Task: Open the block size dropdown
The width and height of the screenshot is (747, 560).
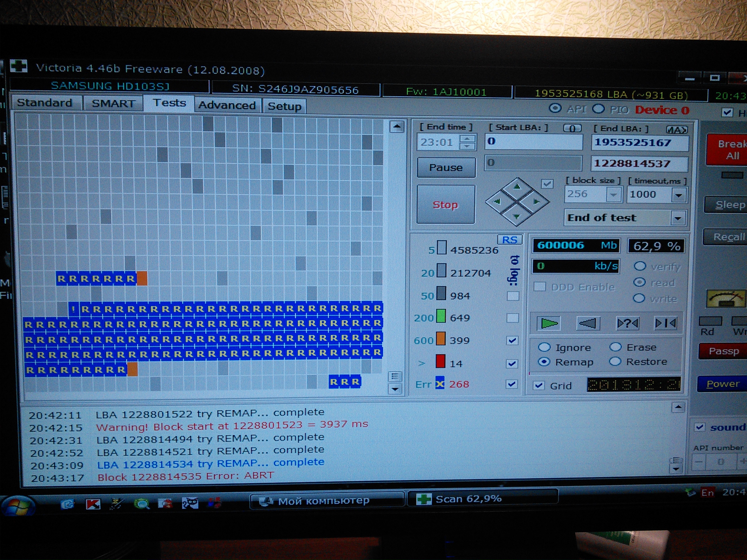Action: coord(614,194)
